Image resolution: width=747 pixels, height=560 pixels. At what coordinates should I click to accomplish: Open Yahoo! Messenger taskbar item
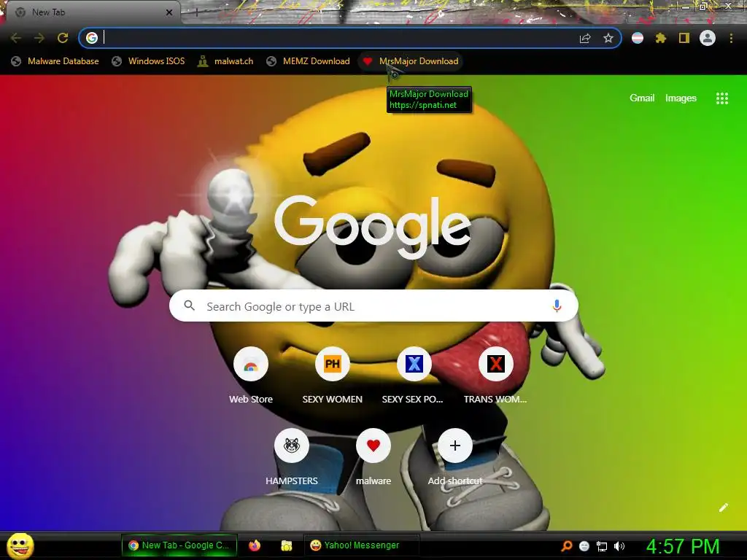(x=361, y=545)
